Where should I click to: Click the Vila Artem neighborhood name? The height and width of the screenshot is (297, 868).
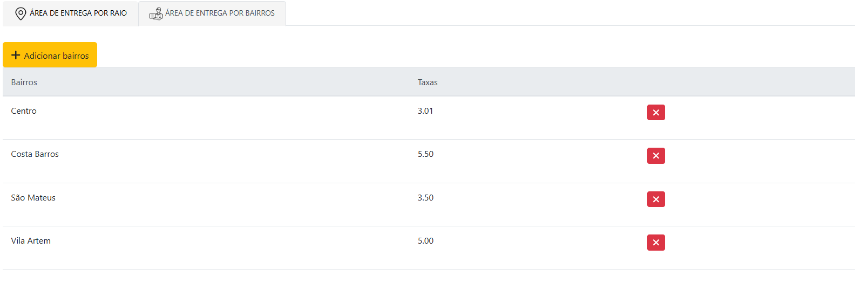(x=31, y=241)
